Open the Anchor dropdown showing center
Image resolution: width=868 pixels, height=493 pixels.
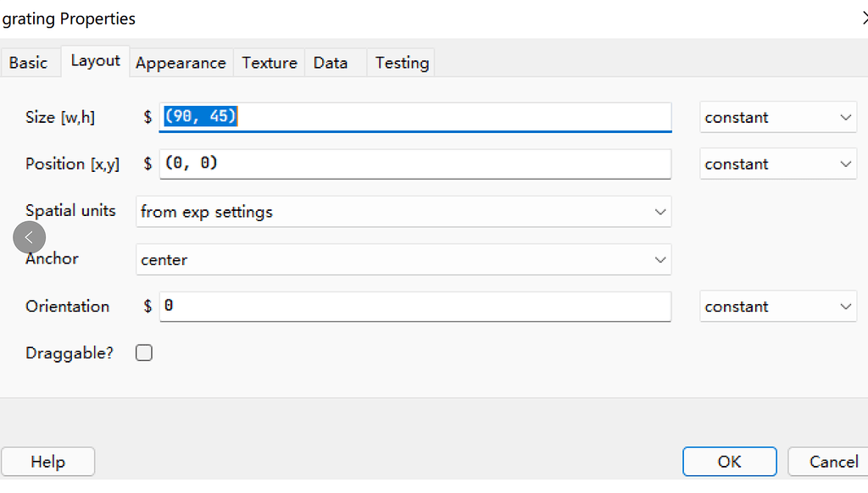click(x=403, y=259)
